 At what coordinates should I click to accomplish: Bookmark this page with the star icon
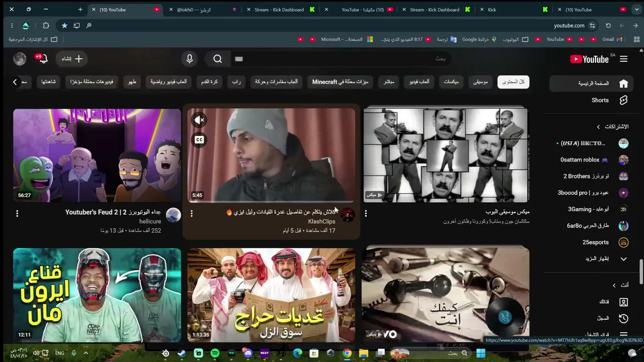(x=64, y=26)
